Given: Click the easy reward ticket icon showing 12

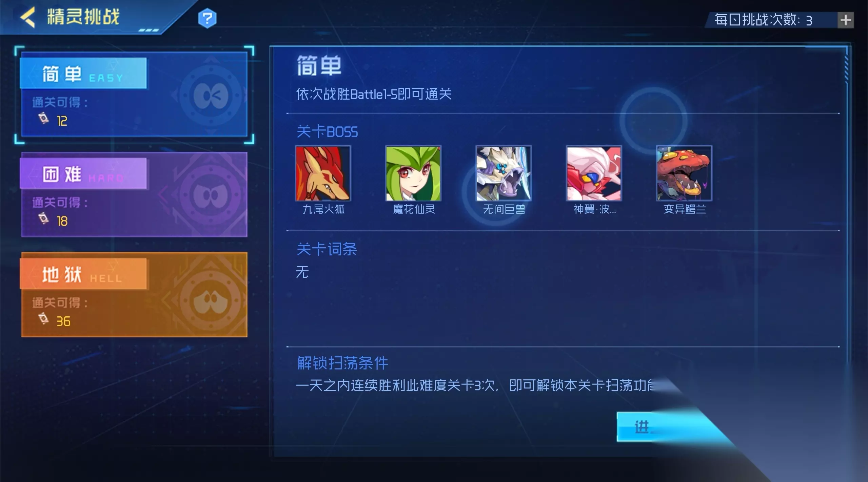Looking at the screenshot, I should click(x=44, y=119).
